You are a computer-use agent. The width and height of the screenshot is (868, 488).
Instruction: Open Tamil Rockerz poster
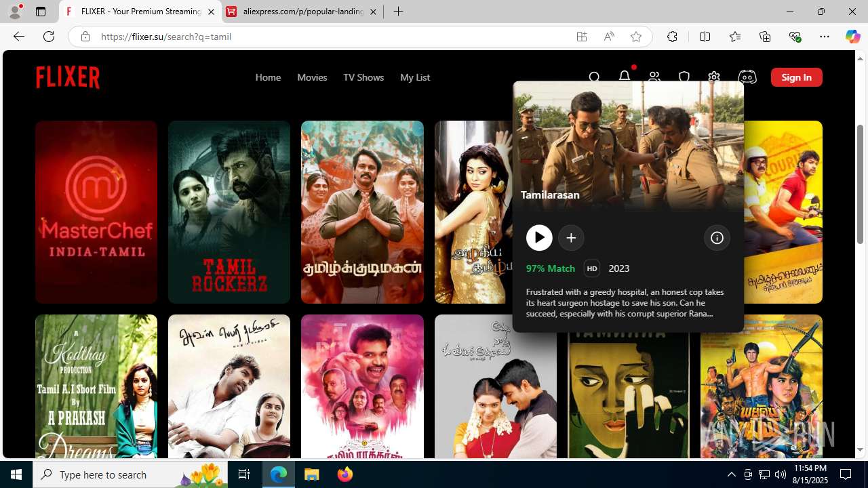(229, 212)
